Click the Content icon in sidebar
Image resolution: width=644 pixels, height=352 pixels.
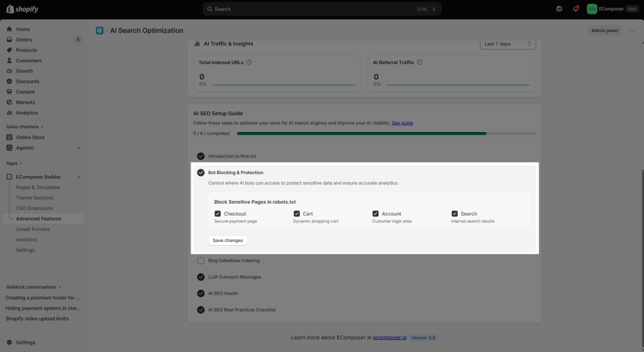click(x=9, y=92)
